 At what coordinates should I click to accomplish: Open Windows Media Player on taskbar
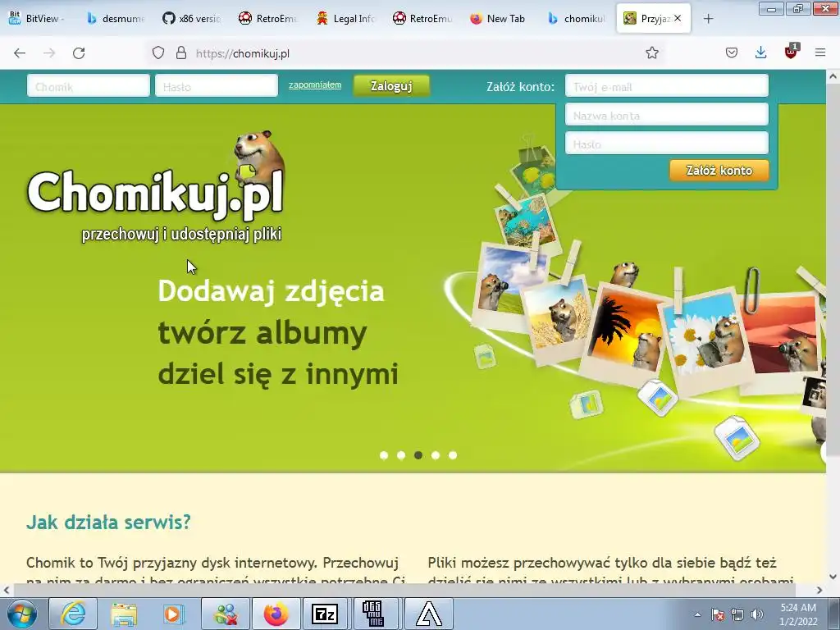[x=175, y=614]
